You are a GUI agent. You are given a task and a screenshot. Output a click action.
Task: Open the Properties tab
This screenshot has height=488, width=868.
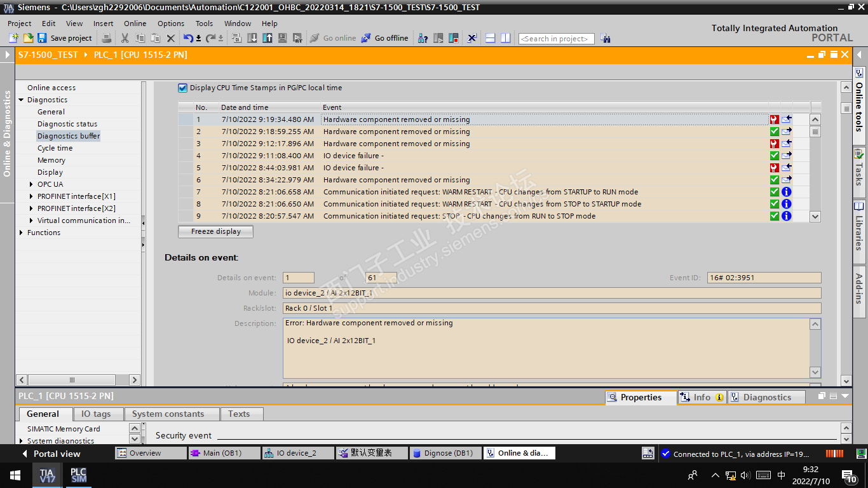click(641, 397)
